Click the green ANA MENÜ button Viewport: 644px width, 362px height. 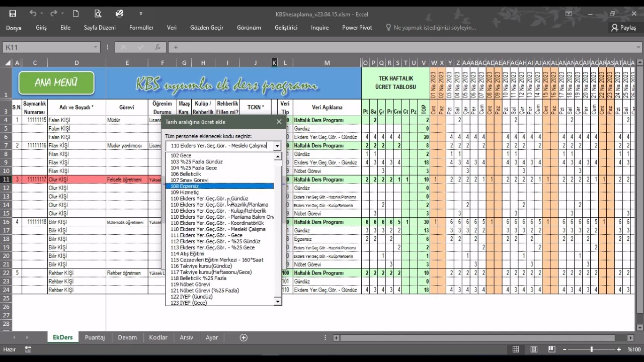[x=56, y=83]
